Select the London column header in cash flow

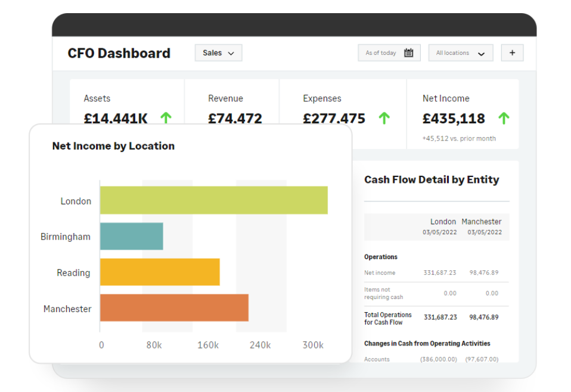(443, 222)
